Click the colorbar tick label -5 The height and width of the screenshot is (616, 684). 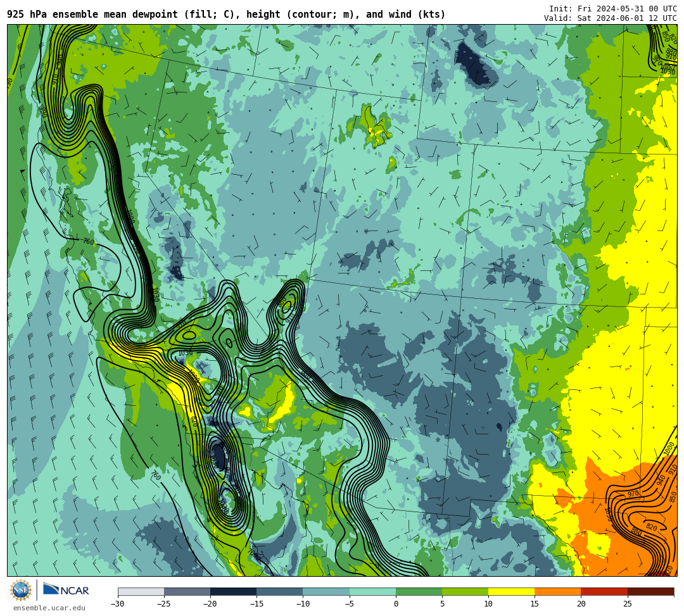click(350, 604)
